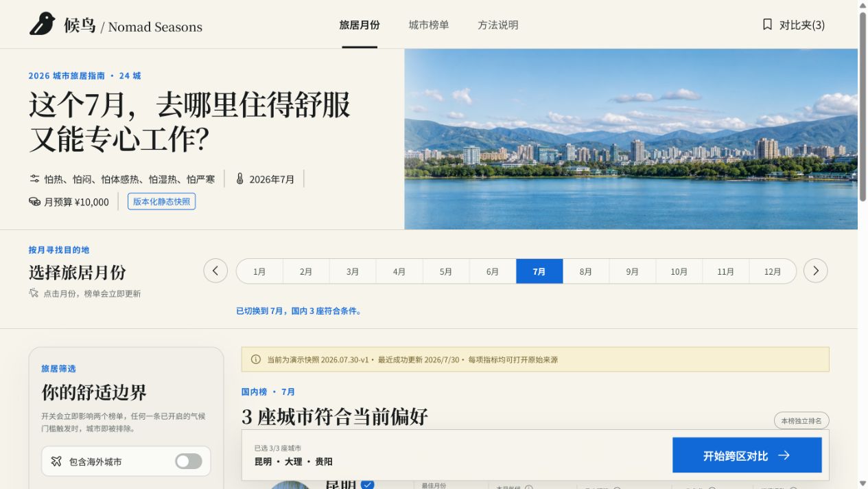This screenshot has height=489, width=868.
Task: Click the 2026 城市旅居指南 · 24 城 label
Action: coord(85,76)
